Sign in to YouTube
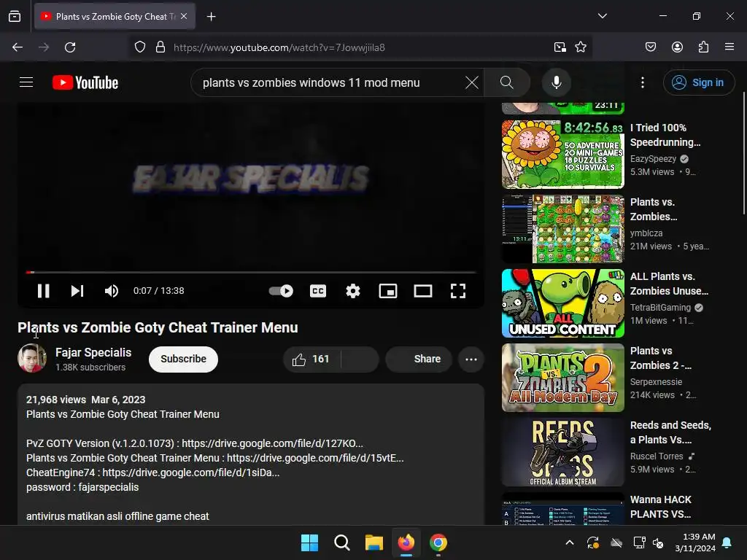The image size is (747, 560). tap(698, 82)
